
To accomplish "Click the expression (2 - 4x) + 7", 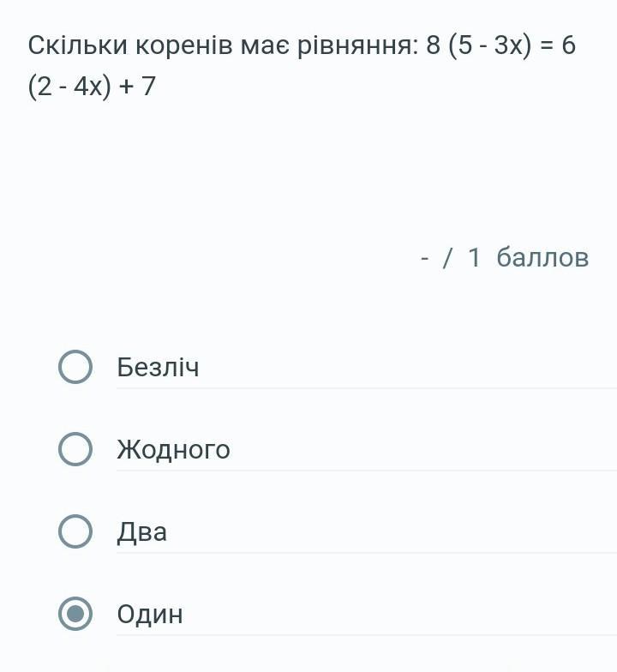I will [x=92, y=87].
